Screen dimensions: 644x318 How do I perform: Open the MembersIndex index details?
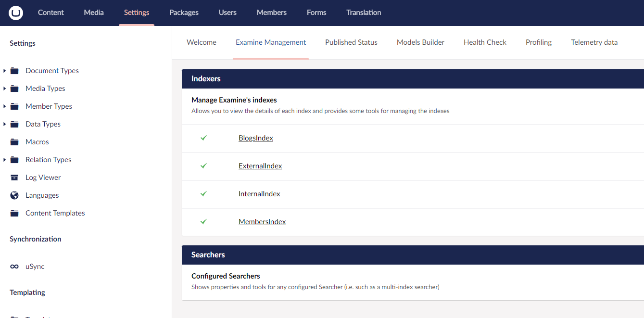(x=262, y=222)
